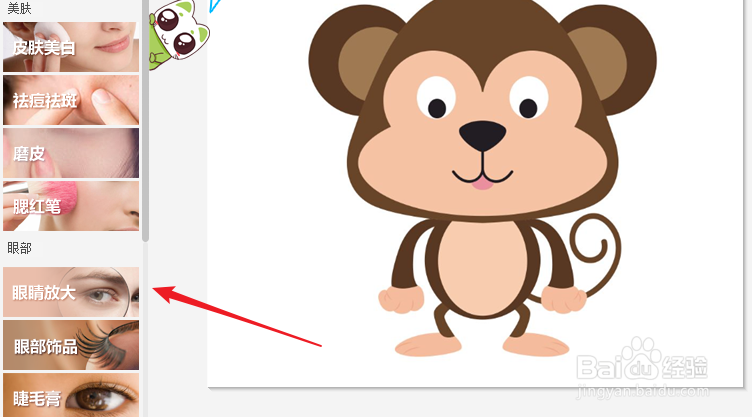This screenshot has width=752, height=417.
Task: Open the 皮肤美白 skin whitening tool
Action: click(x=71, y=47)
